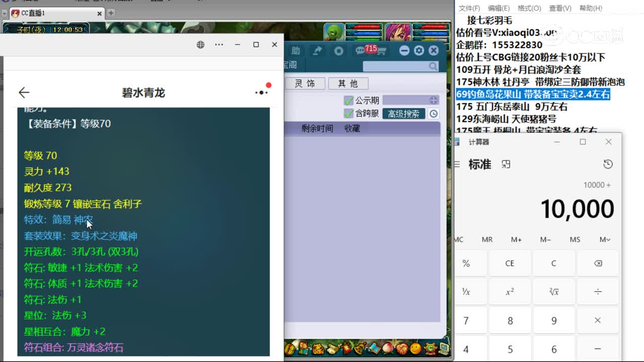The width and height of the screenshot is (644, 362).
Task: Open the gear settings icon on 藏宝阁 window
Action: [419, 51]
